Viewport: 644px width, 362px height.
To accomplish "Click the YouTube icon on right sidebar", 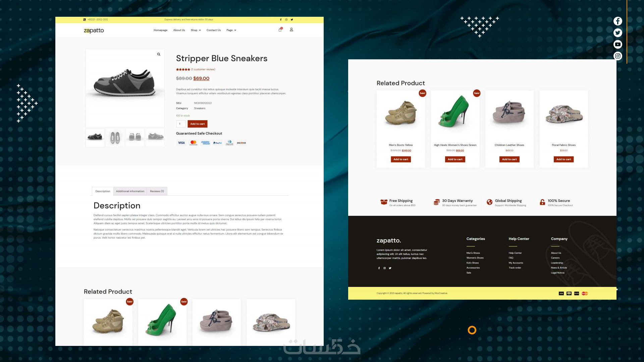I will click(x=618, y=44).
